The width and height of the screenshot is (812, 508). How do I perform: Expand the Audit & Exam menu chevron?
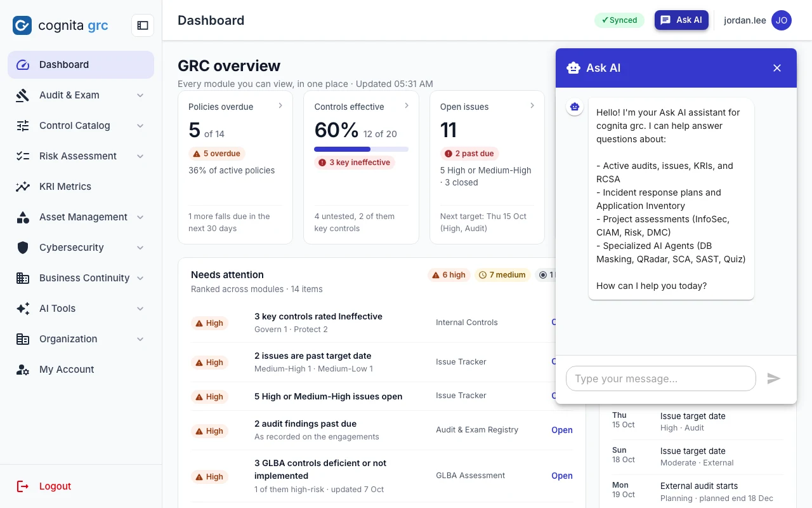tap(140, 95)
